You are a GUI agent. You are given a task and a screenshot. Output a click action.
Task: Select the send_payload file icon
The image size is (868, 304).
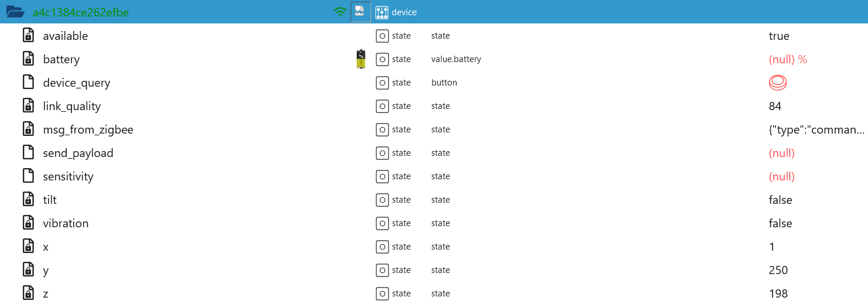(28, 153)
